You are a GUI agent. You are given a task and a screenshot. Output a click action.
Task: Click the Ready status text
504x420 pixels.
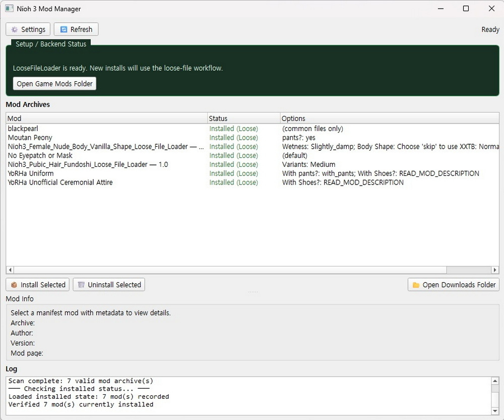490,30
